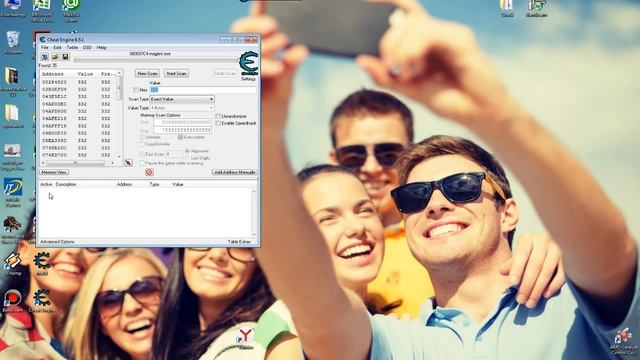Click Add Address Manually
The height and width of the screenshot is (360, 640).
235,172
